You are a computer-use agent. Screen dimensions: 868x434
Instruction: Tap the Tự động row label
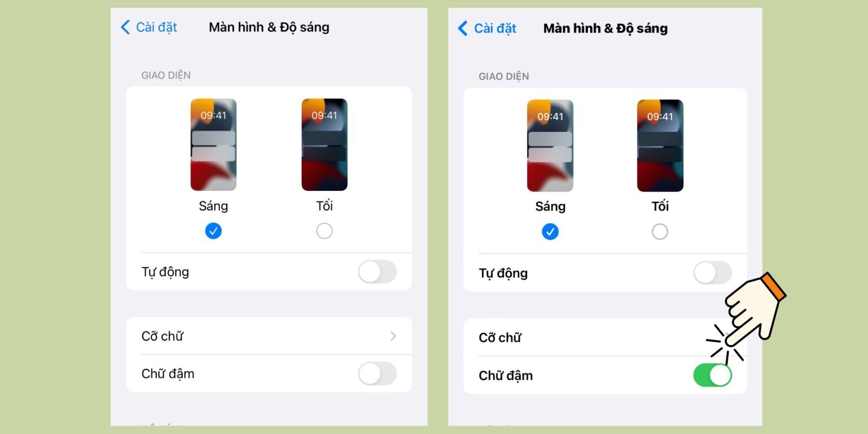click(164, 272)
